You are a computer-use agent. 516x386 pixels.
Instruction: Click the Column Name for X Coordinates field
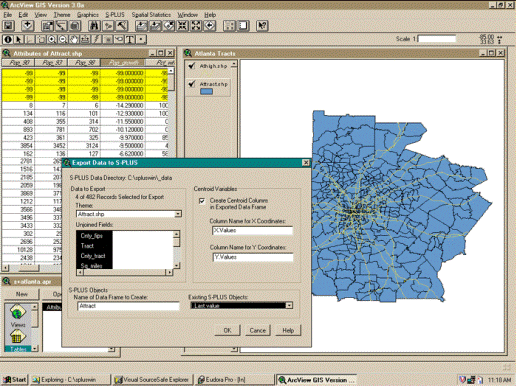click(253, 231)
